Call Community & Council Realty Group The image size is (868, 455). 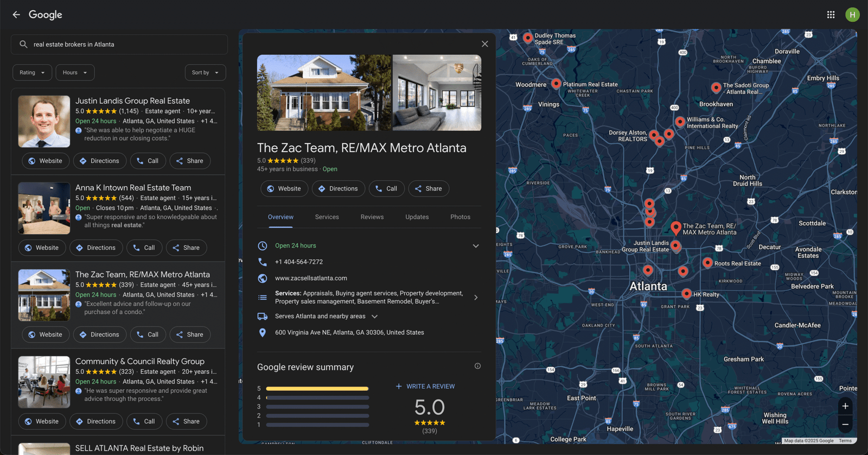coord(144,421)
